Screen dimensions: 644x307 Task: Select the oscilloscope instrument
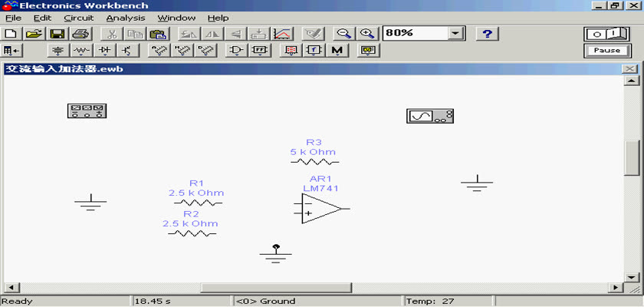point(430,116)
